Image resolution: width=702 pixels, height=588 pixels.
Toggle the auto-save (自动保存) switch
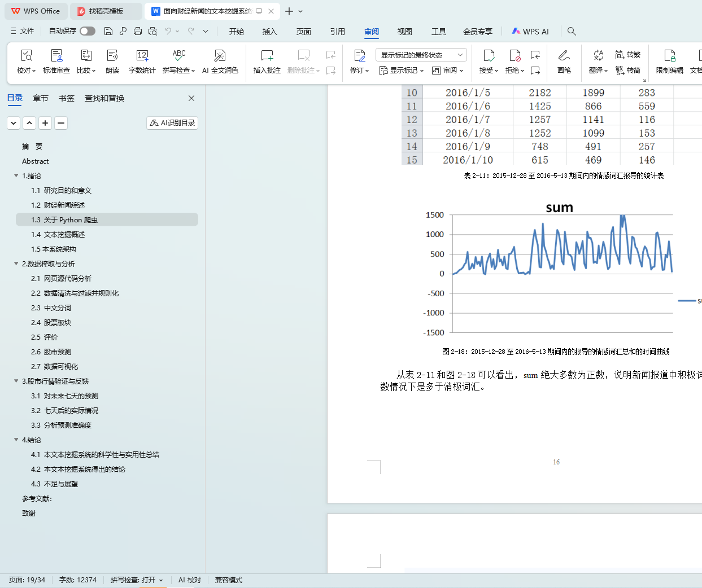coord(88,31)
